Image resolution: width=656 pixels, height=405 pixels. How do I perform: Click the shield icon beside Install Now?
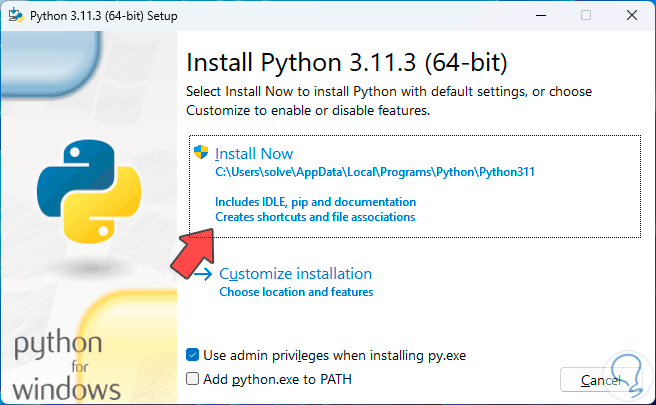(x=202, y=153)
